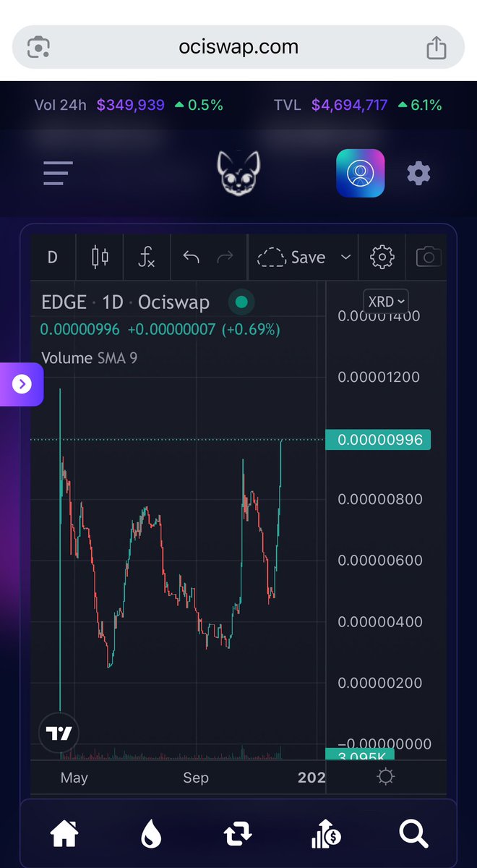Viewport: 477px width, 868px height.
Task: Open time axis settings gear
Action: [x=386, y=778]
